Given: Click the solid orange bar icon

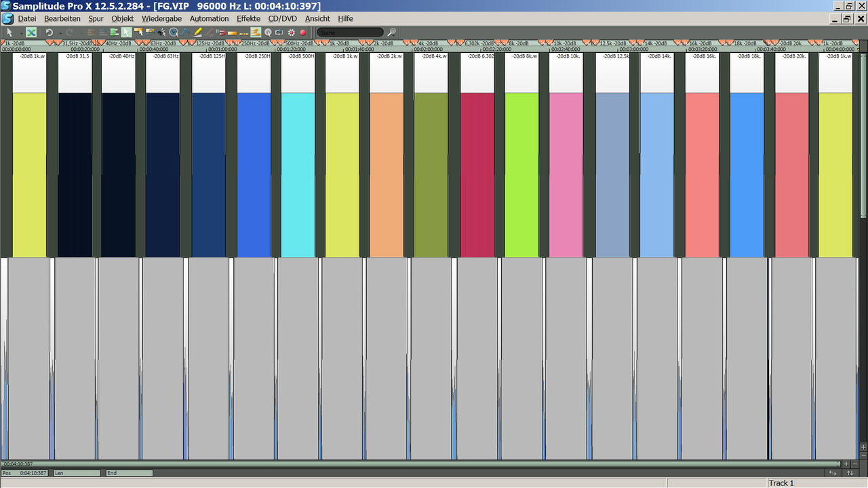Looking at the screenshot, I should pyautogui.click(x=233, y=33).
